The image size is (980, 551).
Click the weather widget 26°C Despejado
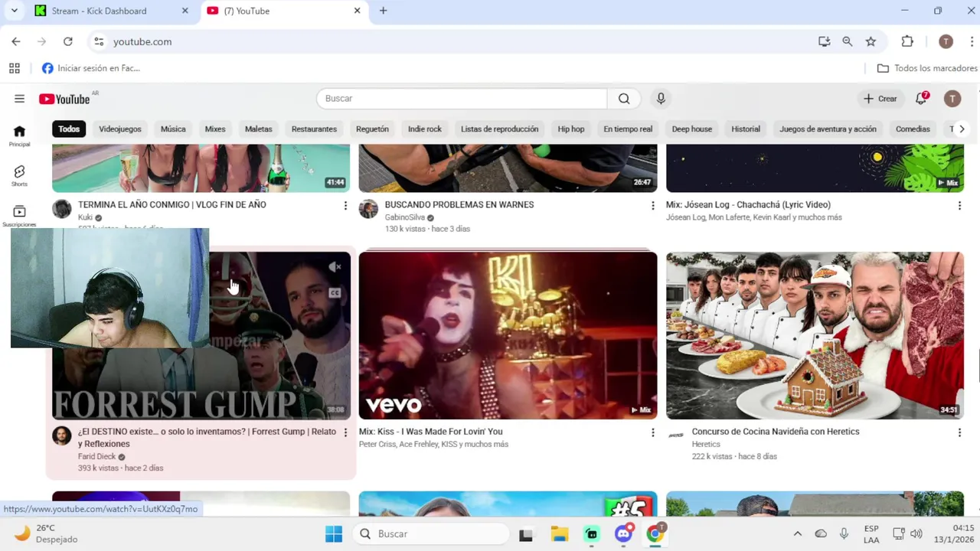click(x=47, y=533)
